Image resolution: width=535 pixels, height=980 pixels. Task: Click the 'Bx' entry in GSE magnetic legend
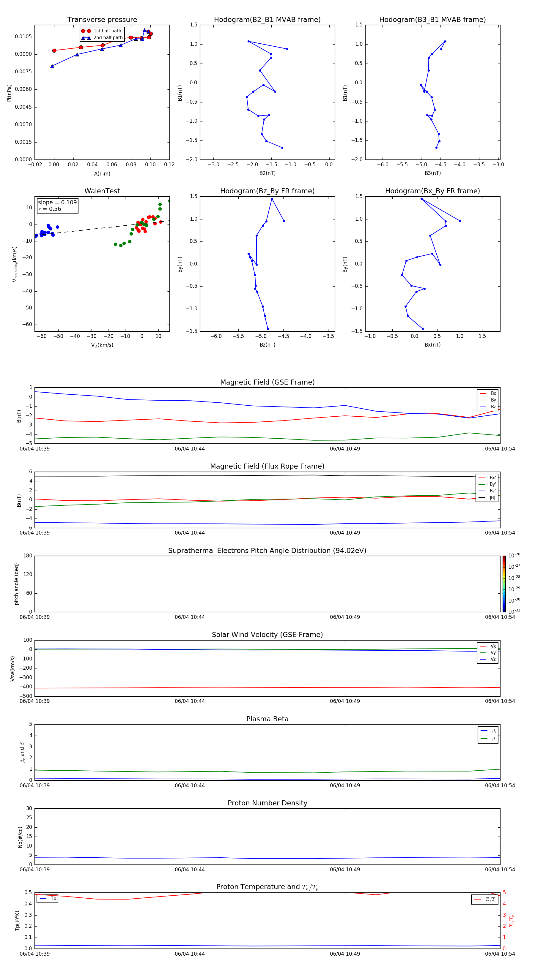coord(488,393)
